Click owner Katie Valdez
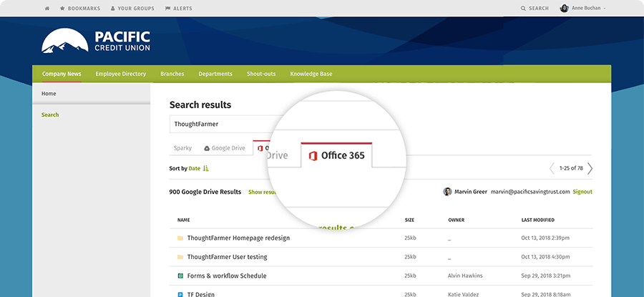 pos(463,295)
